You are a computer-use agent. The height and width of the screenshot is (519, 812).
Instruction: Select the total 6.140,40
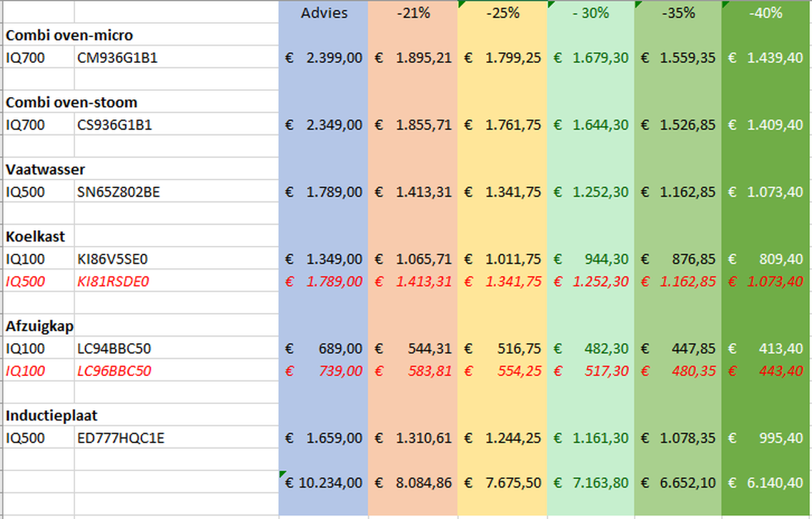766,483
